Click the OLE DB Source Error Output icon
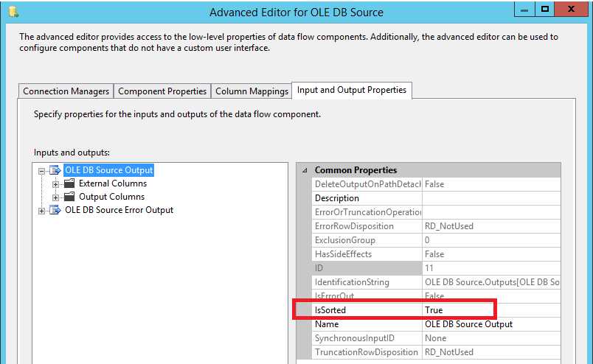593x364 pixels. point(55,210)
